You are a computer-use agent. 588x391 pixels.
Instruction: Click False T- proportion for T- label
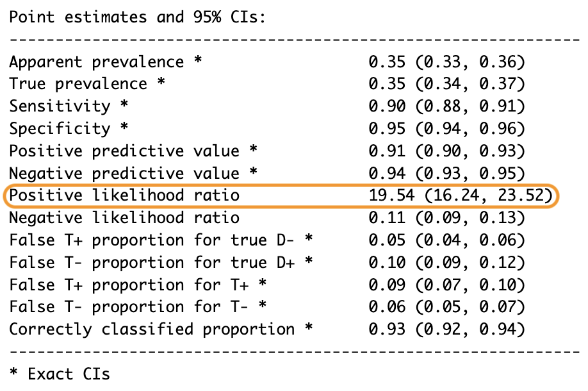pyautogui.click(x=129, y=307)
